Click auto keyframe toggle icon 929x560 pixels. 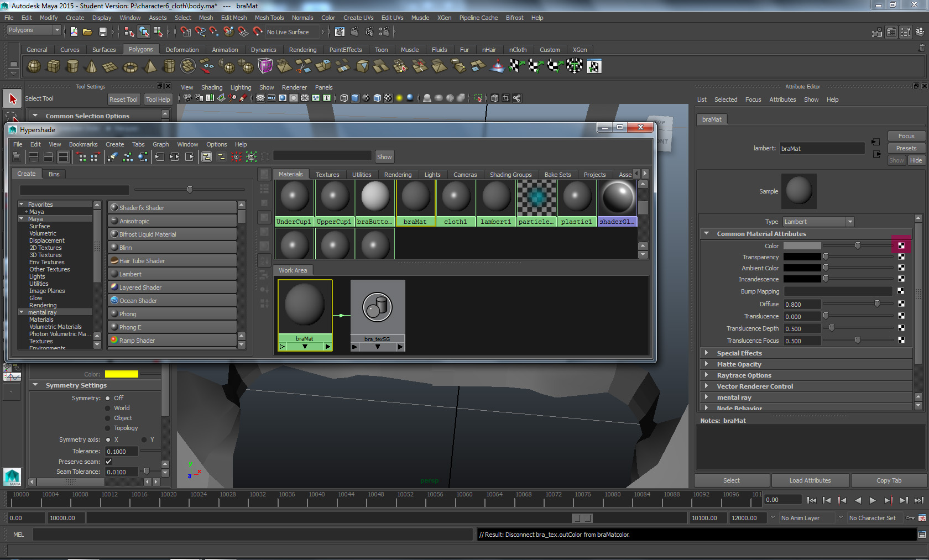coord(910,518)
